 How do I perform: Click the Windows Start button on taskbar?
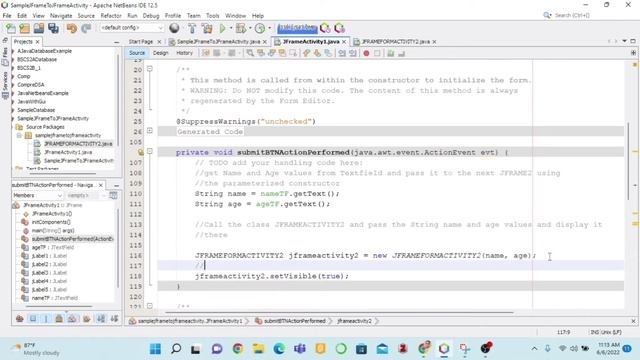[155, 349]
